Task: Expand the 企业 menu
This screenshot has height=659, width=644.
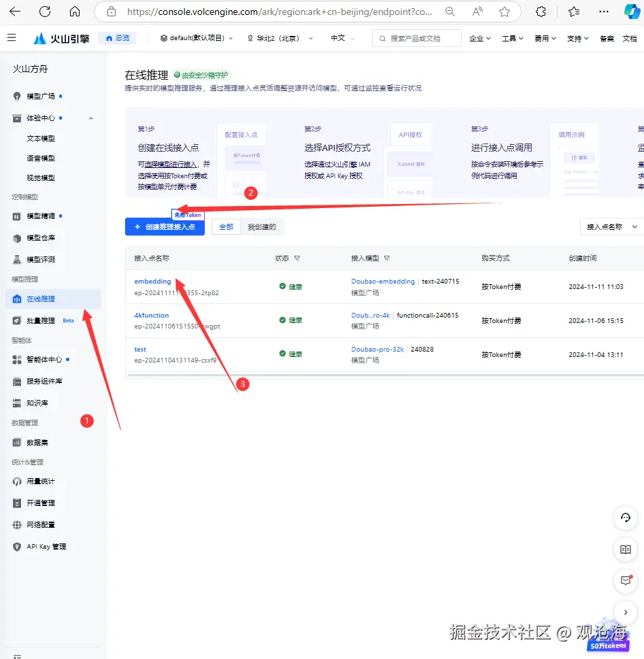Action: point(479,38)
